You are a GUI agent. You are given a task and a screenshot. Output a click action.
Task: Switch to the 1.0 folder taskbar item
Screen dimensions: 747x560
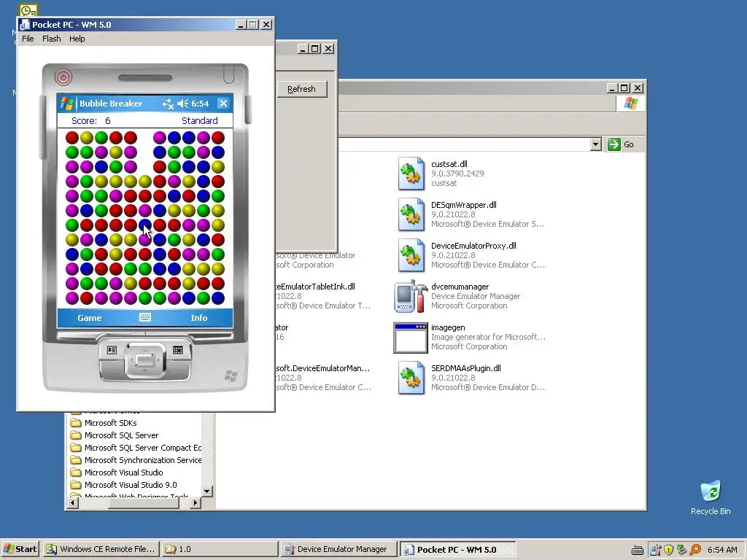click(219, 549)
